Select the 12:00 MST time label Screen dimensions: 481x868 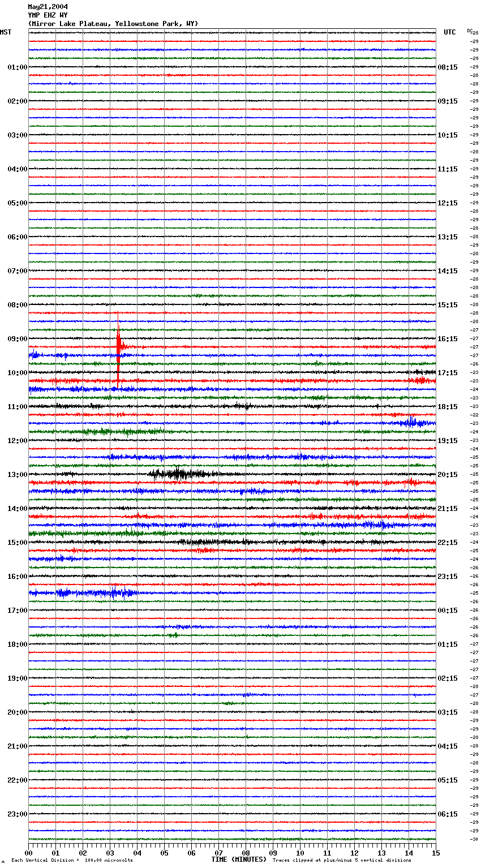[x=18, y=441]
